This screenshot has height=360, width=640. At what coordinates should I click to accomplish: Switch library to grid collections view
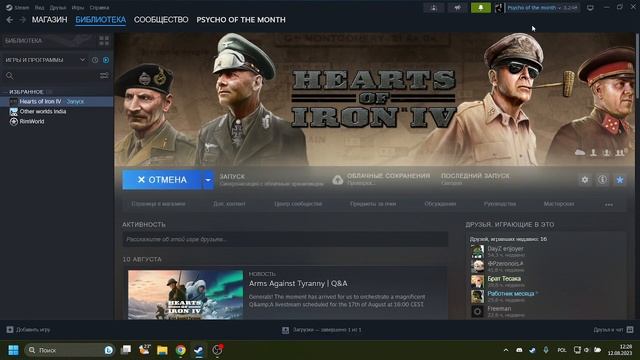tap(104, 40)
